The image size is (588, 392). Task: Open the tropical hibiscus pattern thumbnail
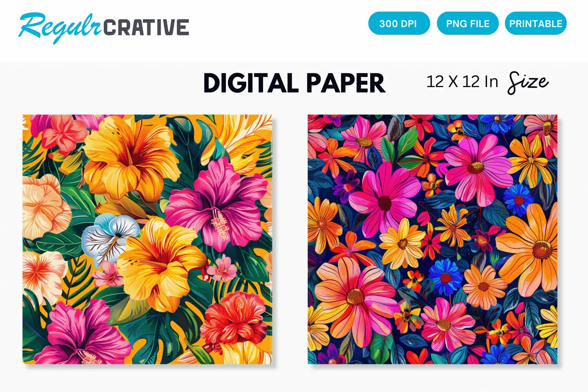(x=147, y=239)
